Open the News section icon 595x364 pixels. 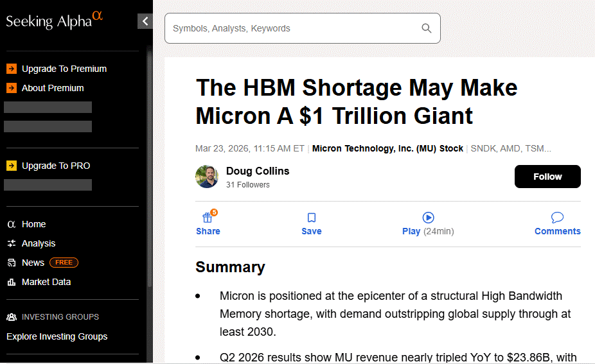click(12, 263)
